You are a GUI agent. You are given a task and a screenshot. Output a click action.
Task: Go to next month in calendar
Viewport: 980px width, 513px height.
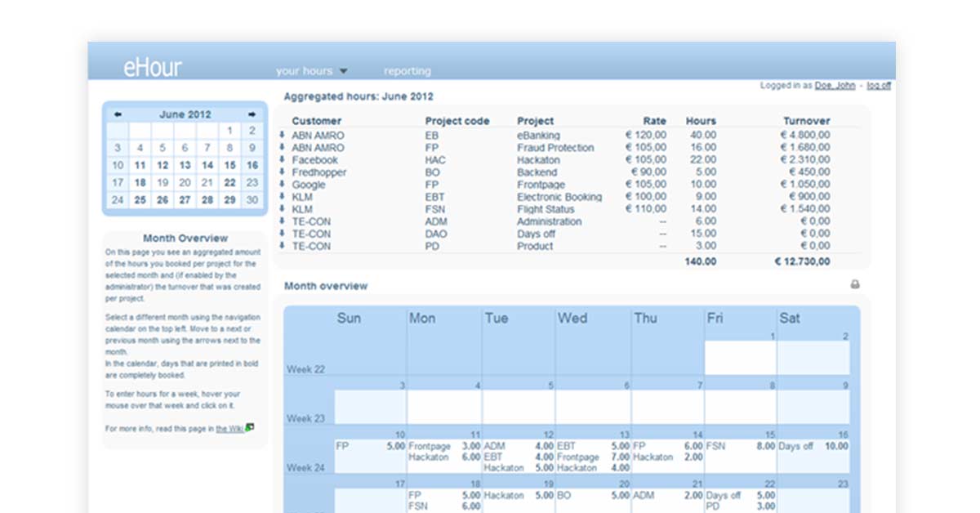point(252,114)
